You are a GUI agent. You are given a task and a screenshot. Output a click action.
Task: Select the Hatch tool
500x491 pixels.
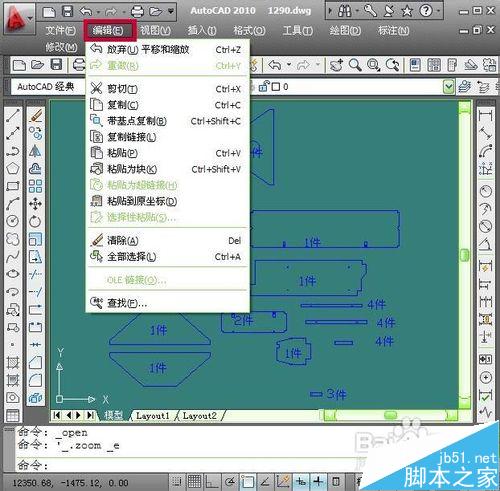point(13,362)
